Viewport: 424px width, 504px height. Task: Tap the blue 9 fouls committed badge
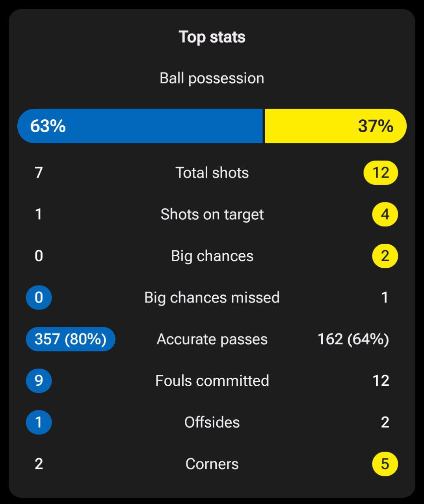pyautogui.click(x=39, y=381)
